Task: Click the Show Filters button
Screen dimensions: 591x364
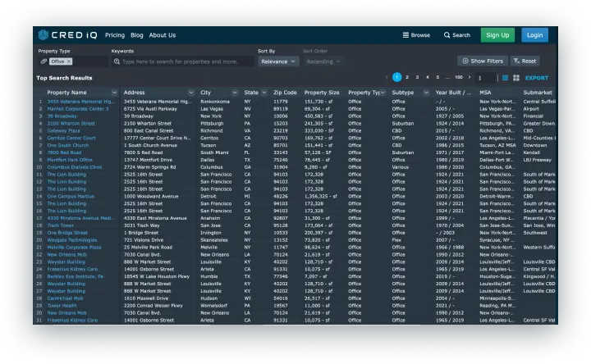Action: tap(483, 61)
